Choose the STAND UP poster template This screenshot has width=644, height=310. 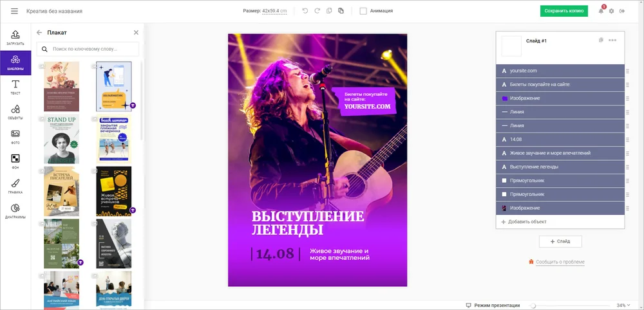pyautogui.click(x=62, y=139)
